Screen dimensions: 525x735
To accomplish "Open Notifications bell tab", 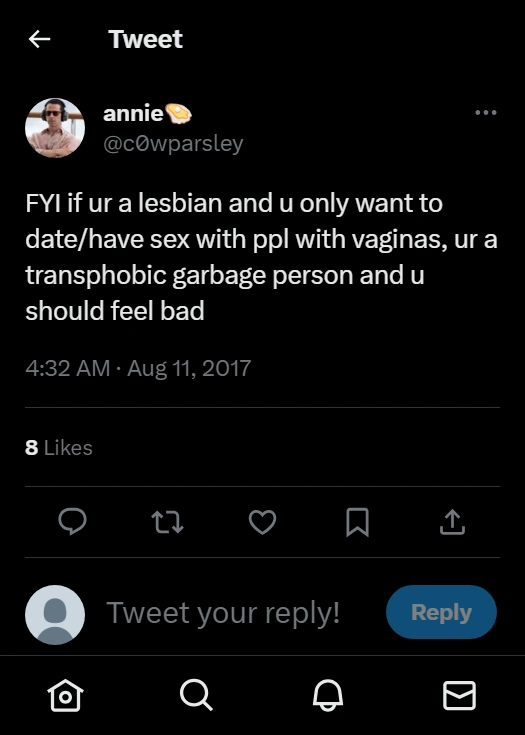I will pyautogui.click(x=328, y=695).
